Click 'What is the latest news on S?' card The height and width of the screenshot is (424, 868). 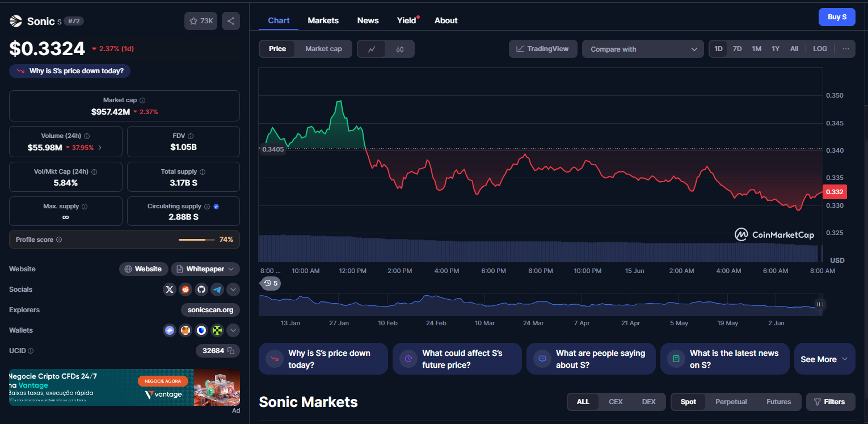click(x=724, y=359)
